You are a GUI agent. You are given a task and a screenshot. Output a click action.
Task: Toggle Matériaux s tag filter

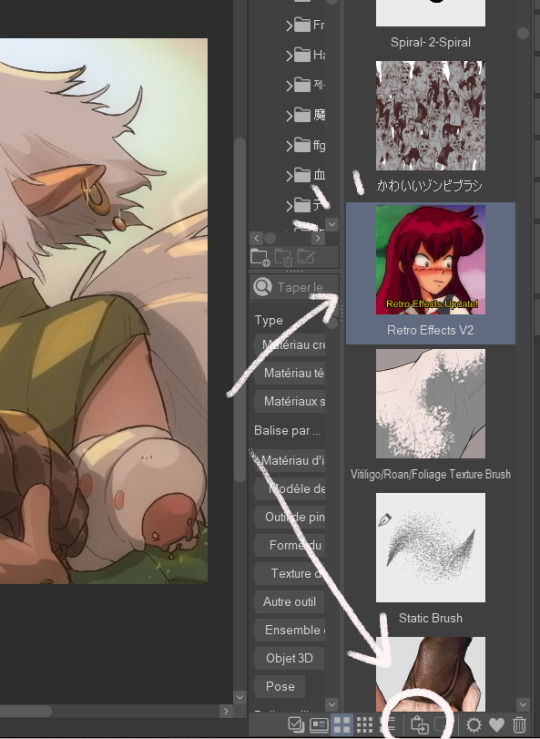point(289,401)
